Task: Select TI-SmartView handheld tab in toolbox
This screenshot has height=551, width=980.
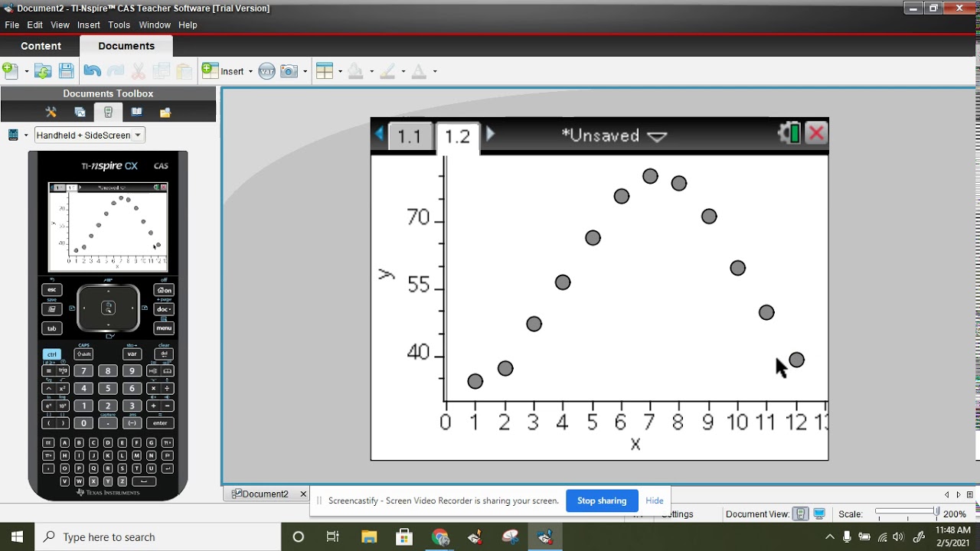Action: [108, 112]
